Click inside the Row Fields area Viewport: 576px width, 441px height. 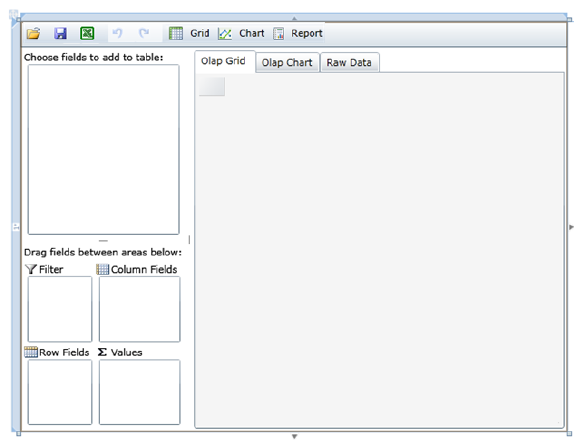(60, 392)
